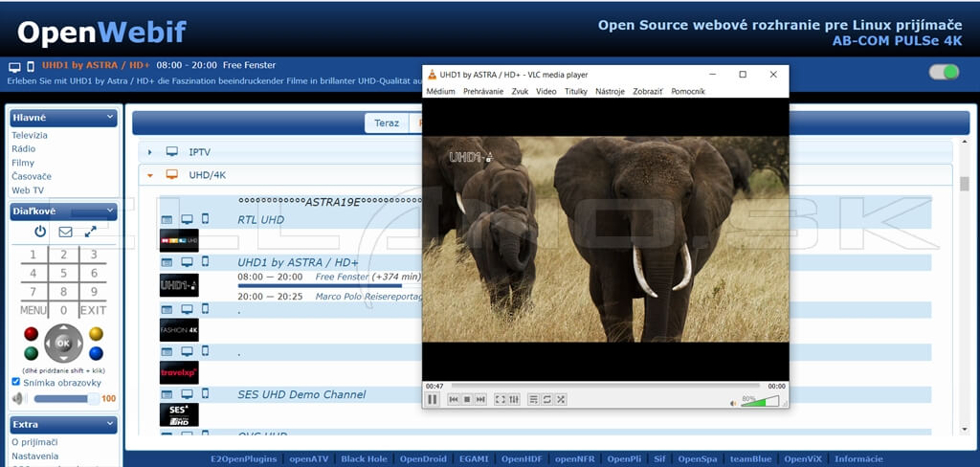Viewport: 980px width, 467px height.
Task: Click the remote EXIT key
Action: click(93, 310)
